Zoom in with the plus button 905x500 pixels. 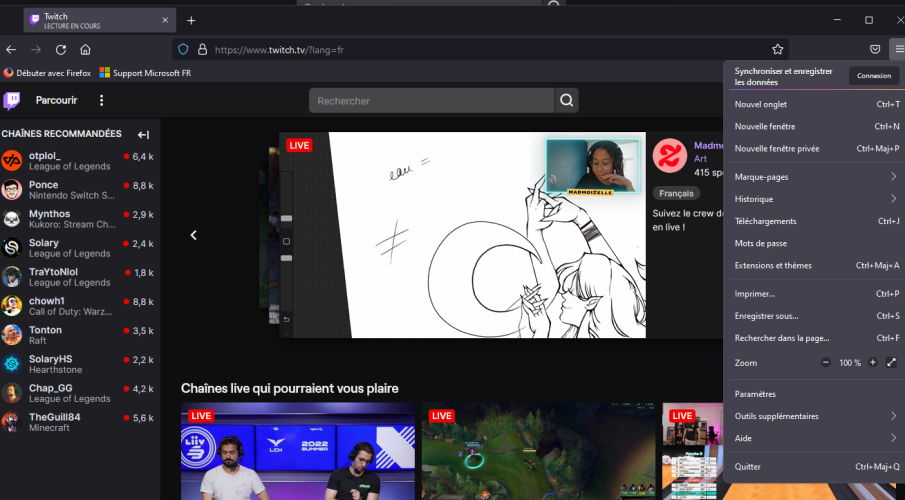873,363
